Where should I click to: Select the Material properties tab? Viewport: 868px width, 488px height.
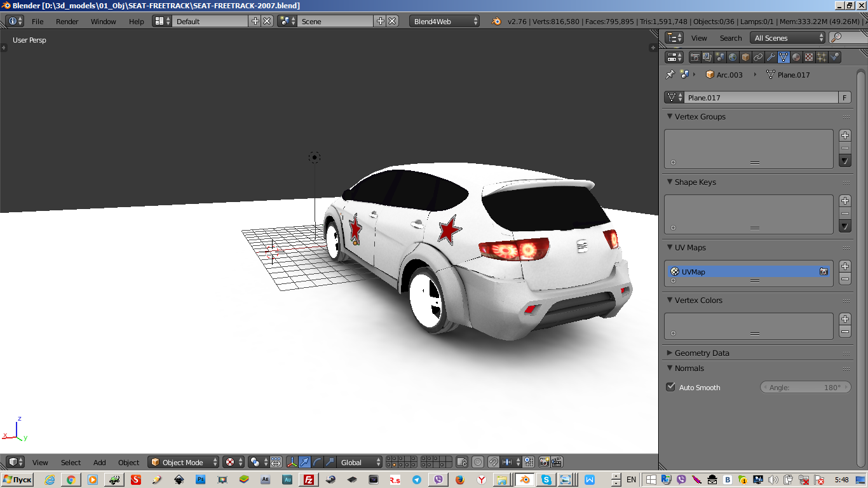[x=796, y=57]
